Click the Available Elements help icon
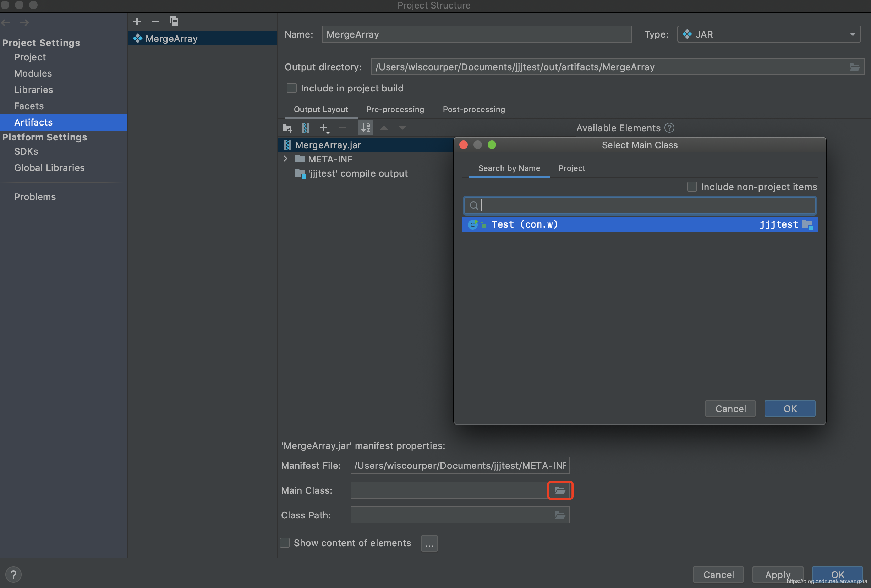Viewport: 871px width, 588px height. pyautogui.click(x=669, y=128)
